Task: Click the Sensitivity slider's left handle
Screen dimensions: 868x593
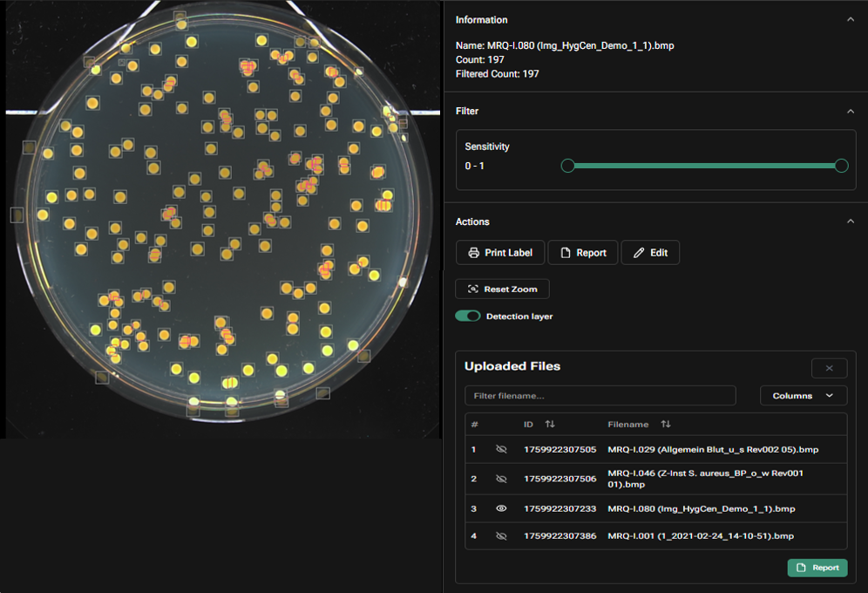Action: pos(567,166)
